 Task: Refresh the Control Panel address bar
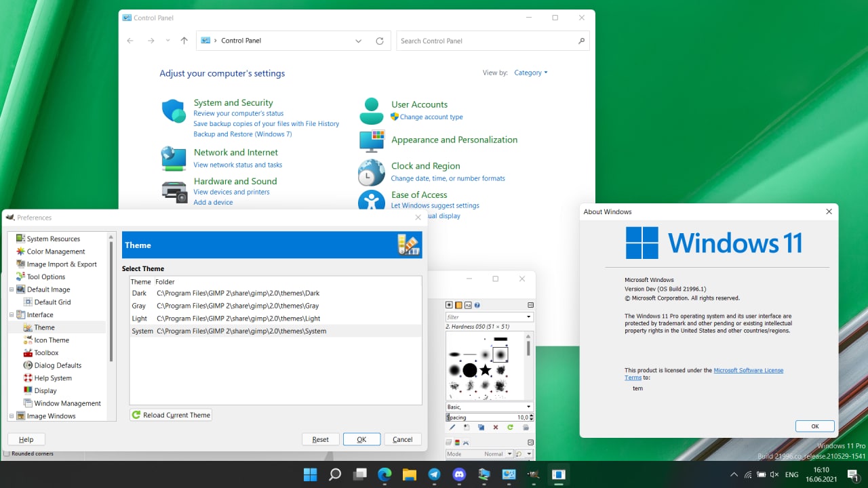click(x=380, y=41)
